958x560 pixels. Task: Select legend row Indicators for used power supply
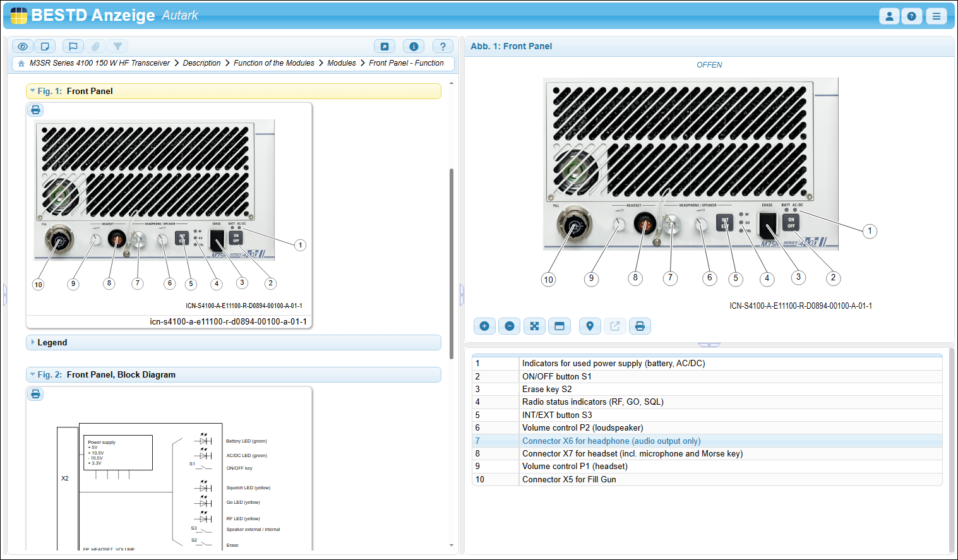pos(707,364)
